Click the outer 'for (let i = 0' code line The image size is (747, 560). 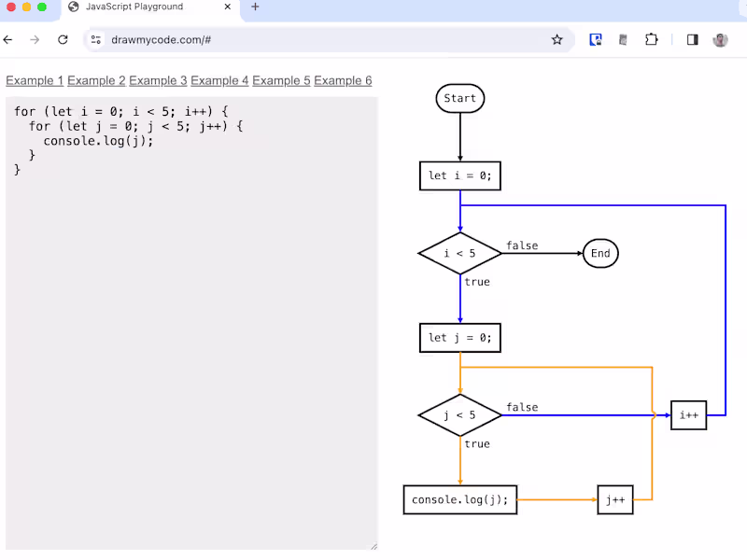click(121, 111)
